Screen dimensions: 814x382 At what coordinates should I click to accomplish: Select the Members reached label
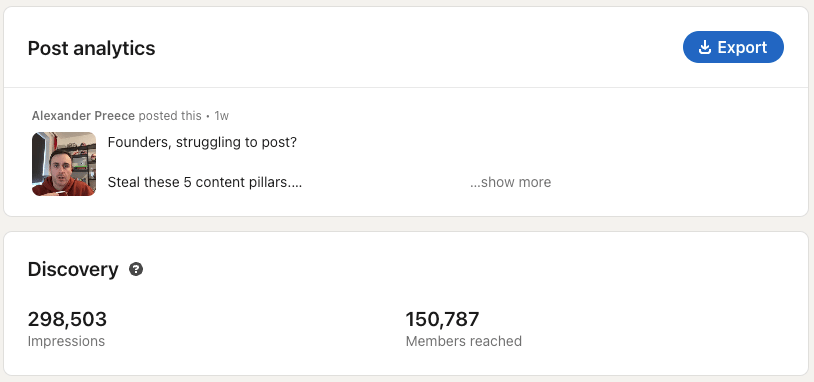tap(464, 341)
